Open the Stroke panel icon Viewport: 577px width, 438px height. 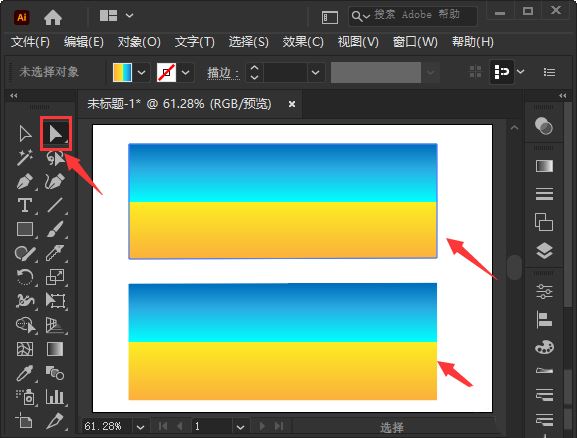[x=544, y=194]
